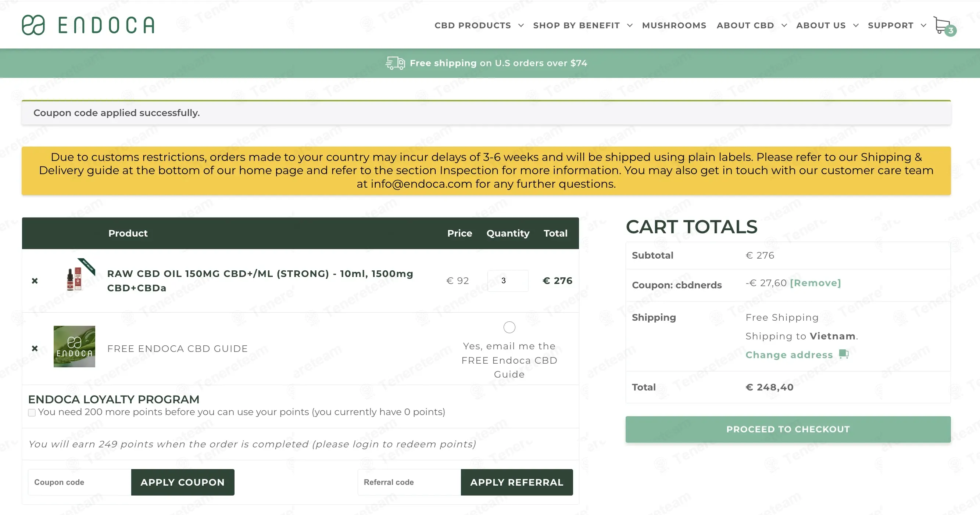Remove RAW CBD OIL from cart
Viewport: 980px width, 515px height.
35,281
